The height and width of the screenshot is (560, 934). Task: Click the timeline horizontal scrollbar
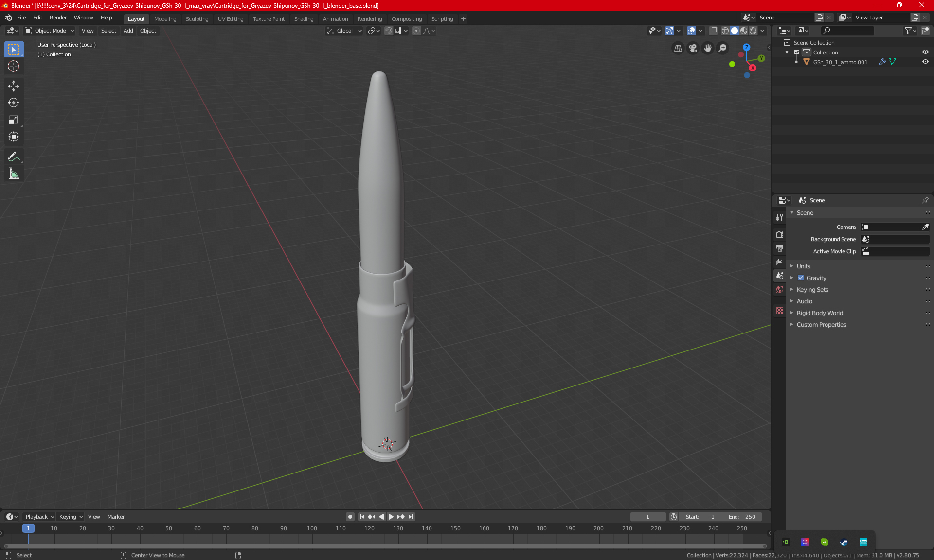tap(385, 546)
